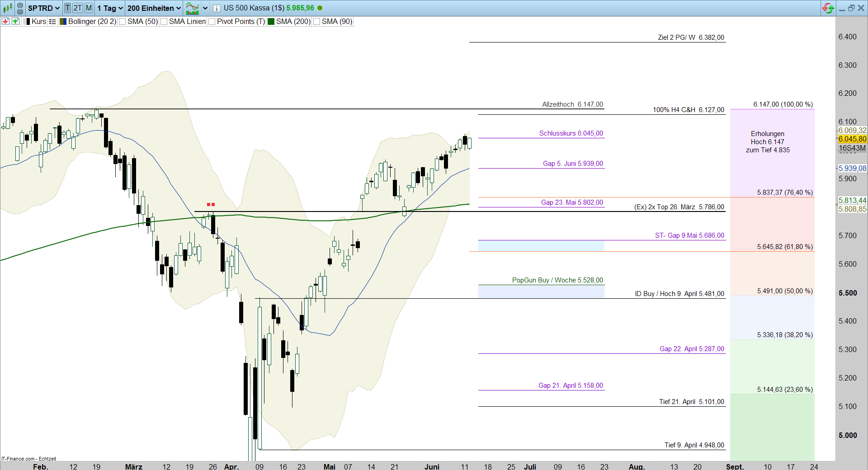
Task: Click the 100% H4 C&H 6.127,00 label
Action: click(x=688, y=110)
